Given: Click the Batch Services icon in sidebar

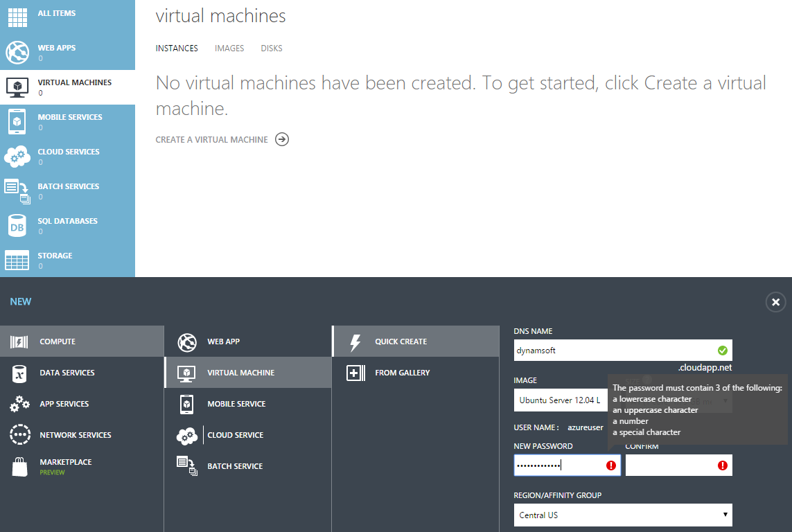Looking at the screenshot, I should [x=17, y=191].
